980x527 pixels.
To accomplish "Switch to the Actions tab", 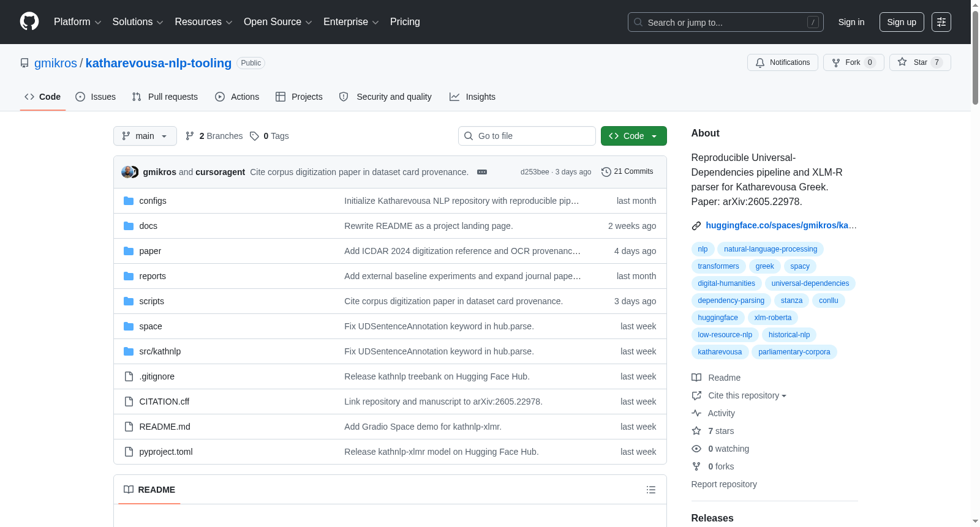I will pyautogui.click(x=237, y=97).
